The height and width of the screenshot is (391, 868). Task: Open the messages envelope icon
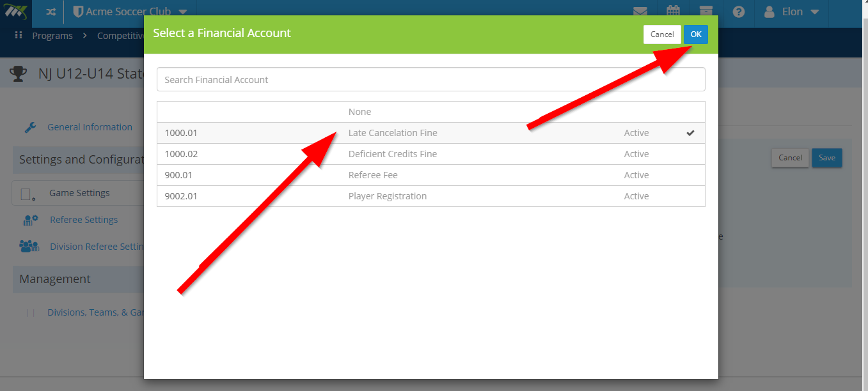click(x=640, y=11)
